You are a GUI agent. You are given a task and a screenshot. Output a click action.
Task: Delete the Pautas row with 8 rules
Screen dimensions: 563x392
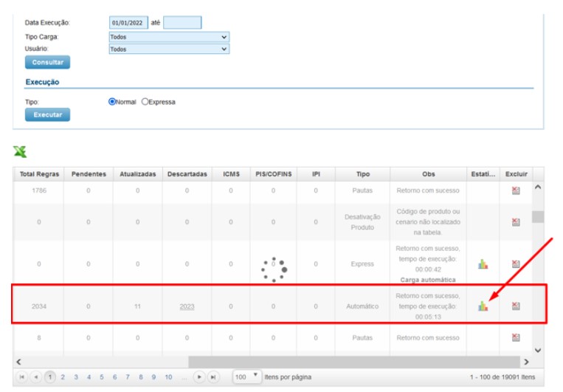tap(516, 337)
